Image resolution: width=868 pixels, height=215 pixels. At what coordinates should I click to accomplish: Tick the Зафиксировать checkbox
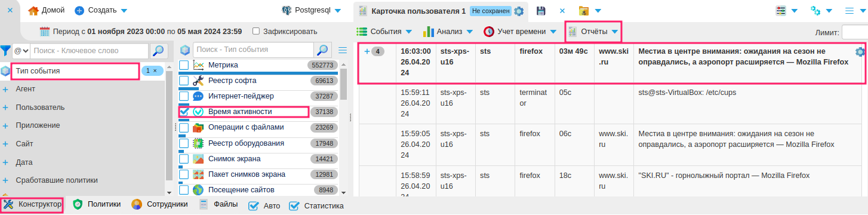[256, 31]
